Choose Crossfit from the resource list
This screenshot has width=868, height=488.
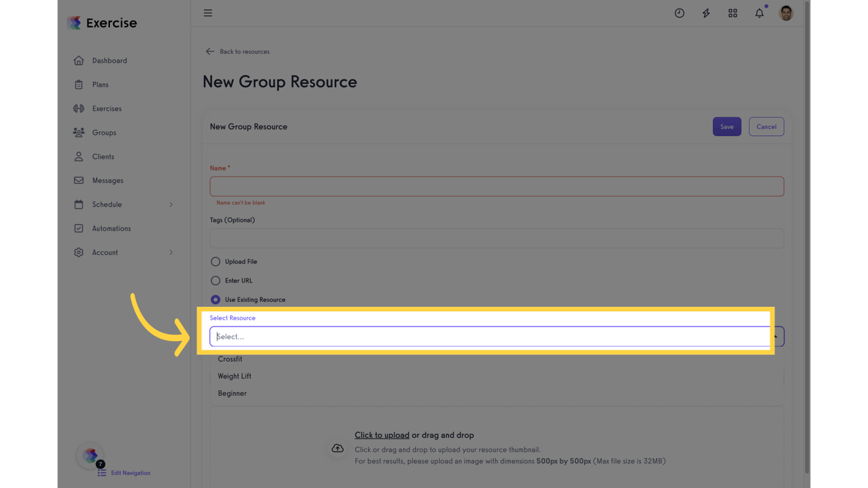230,359
